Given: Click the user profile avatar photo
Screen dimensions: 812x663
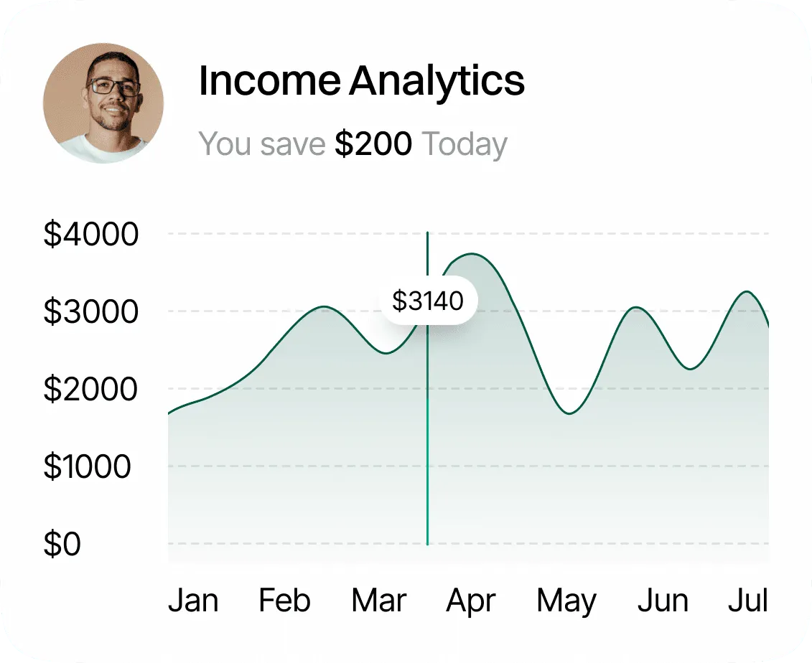Looking at the screenshot, I should coord(103,103).
